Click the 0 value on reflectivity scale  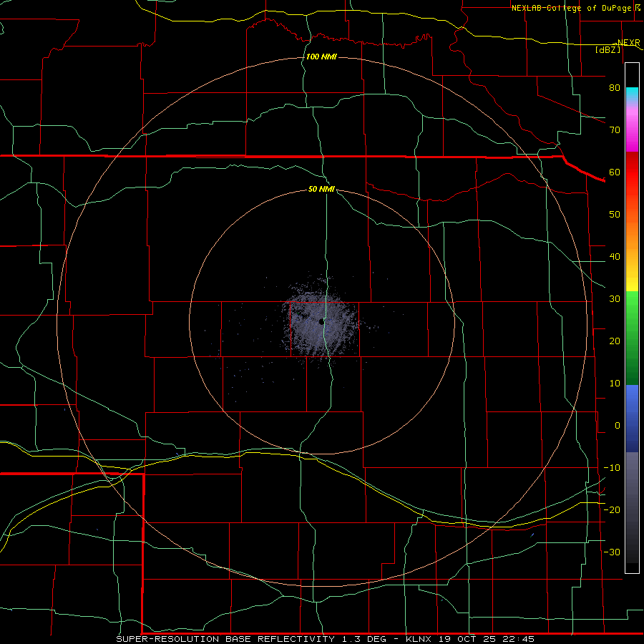tap(618, 426)
